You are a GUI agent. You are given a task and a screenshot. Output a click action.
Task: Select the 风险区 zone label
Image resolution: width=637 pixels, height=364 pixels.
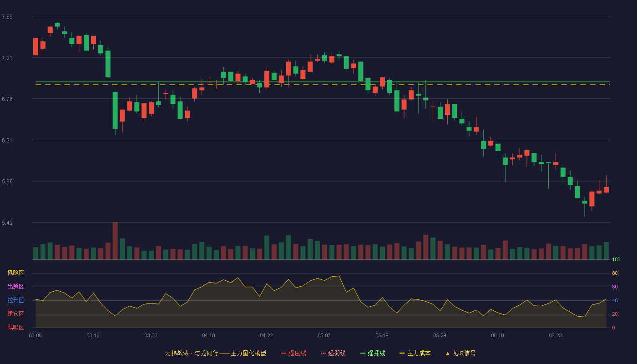(15, 273)
